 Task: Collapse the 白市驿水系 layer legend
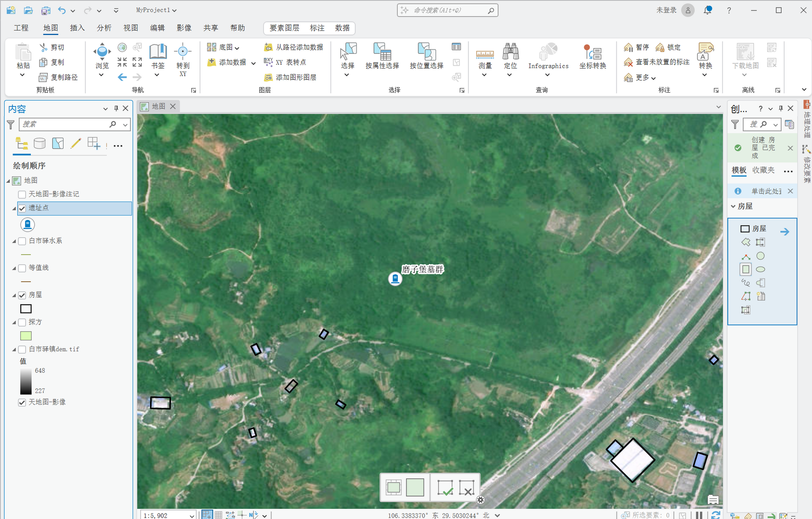(x=14, y=242)
